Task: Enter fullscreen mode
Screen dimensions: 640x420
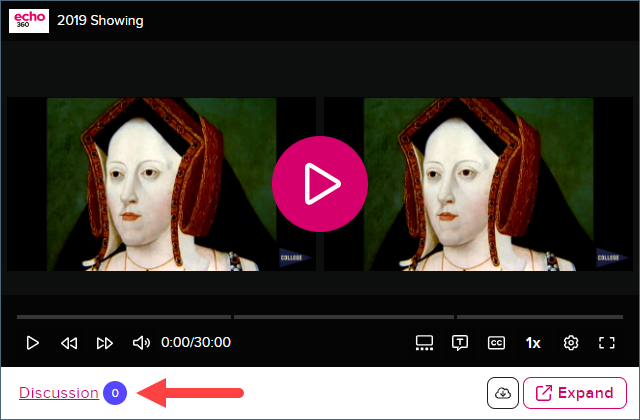Action: [607, 343]
